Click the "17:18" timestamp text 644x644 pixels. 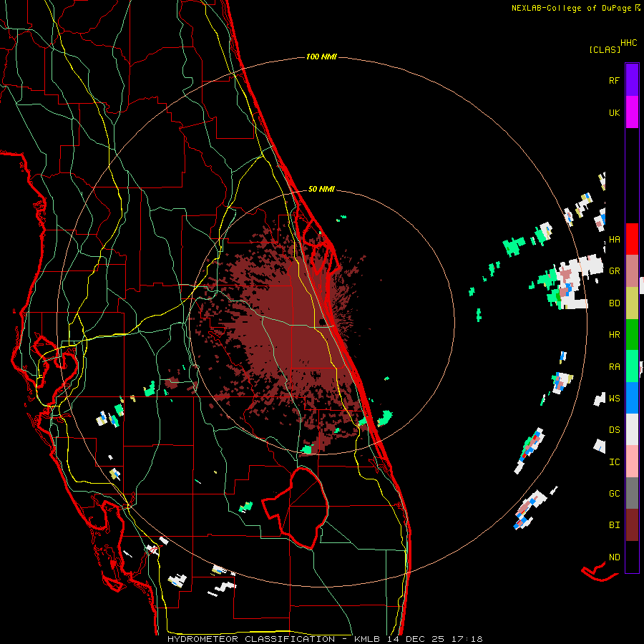[x=466, y=639]
